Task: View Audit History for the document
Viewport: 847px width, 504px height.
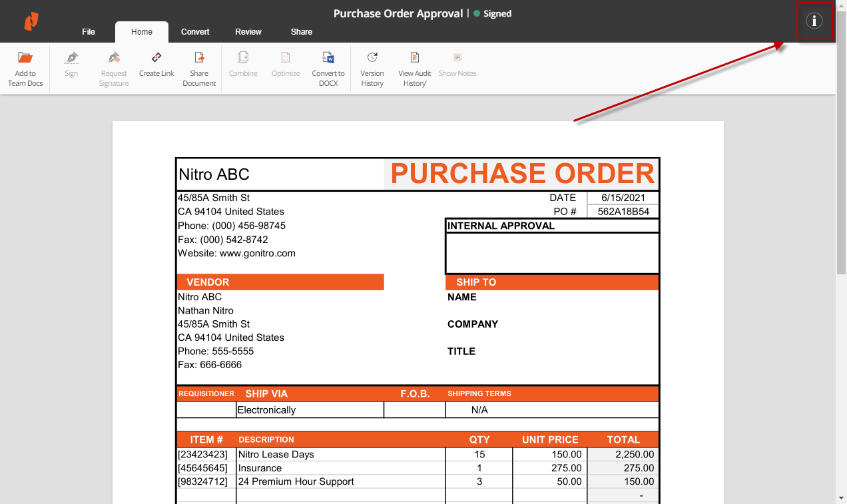Action: tap(415, 58)
